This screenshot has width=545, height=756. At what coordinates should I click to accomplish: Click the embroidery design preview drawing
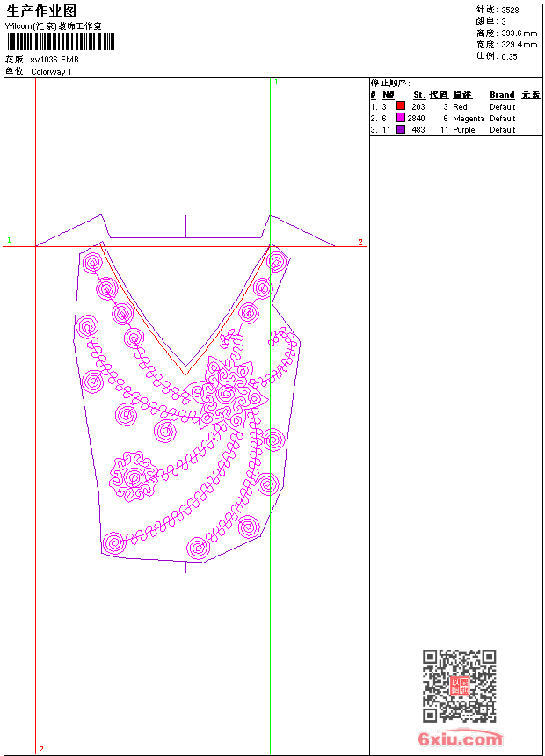[185, 394]
